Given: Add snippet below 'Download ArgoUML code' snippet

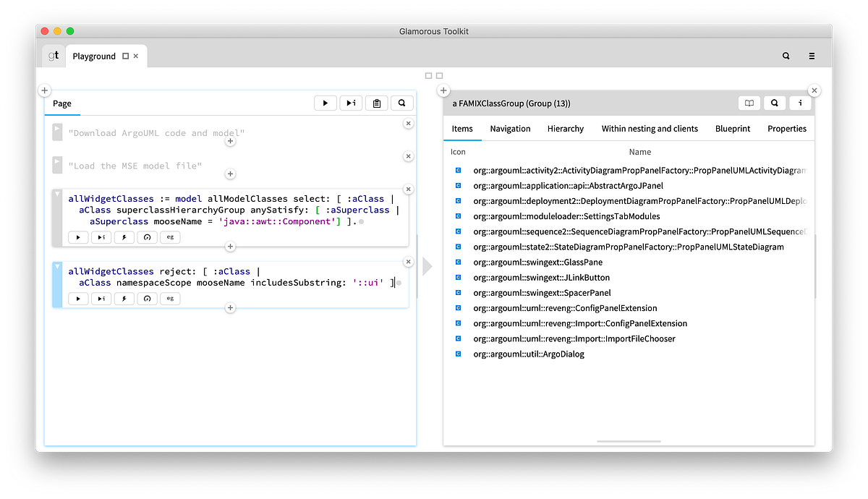Looking at the screenshot, I should (x=230, y=142).
